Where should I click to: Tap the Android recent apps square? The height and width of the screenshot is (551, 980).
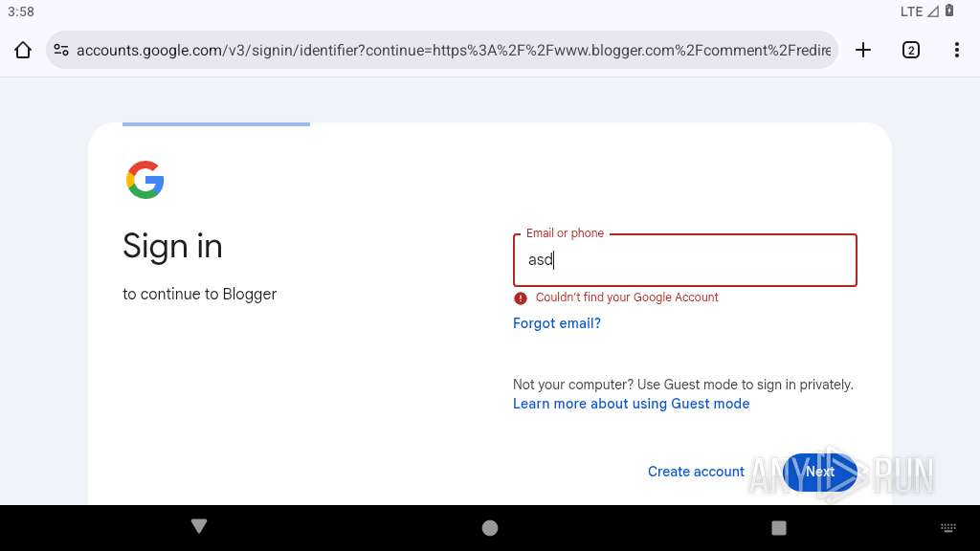click(779, 528)
